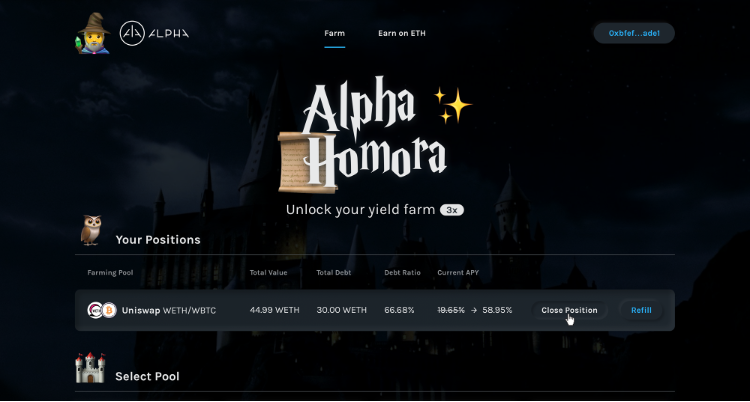The image size is (750, 402).
Task: Select the Uniswap WETH/WBTC pool name
Action: 169,311
